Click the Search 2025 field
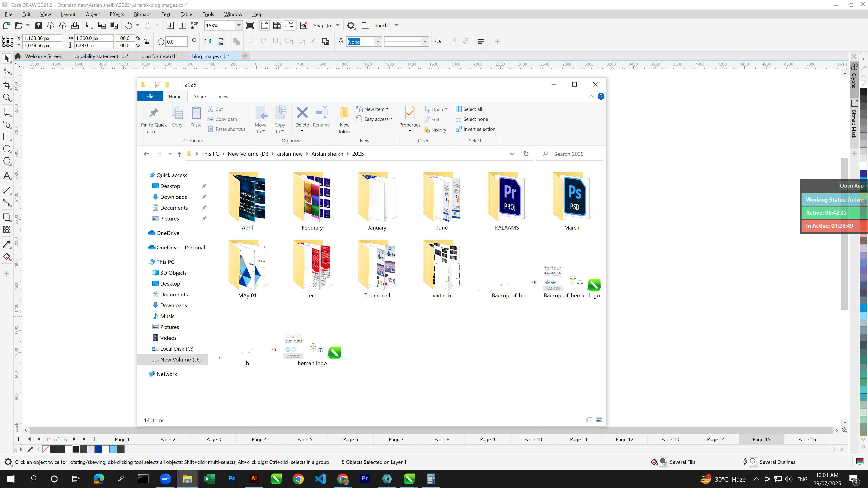The width and height of the screenshot is (868, 488). pos(569,154)
